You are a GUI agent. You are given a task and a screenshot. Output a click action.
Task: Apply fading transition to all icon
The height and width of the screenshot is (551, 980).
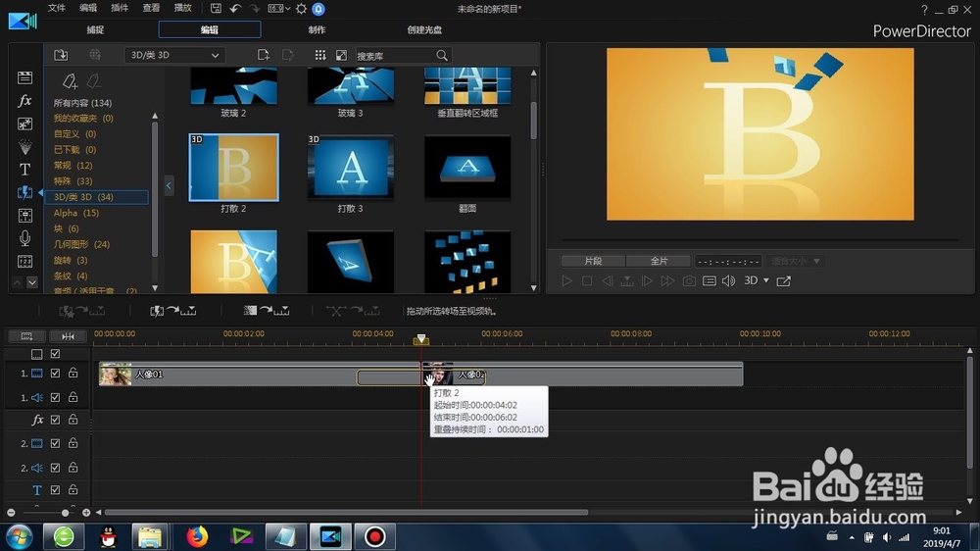267,310
